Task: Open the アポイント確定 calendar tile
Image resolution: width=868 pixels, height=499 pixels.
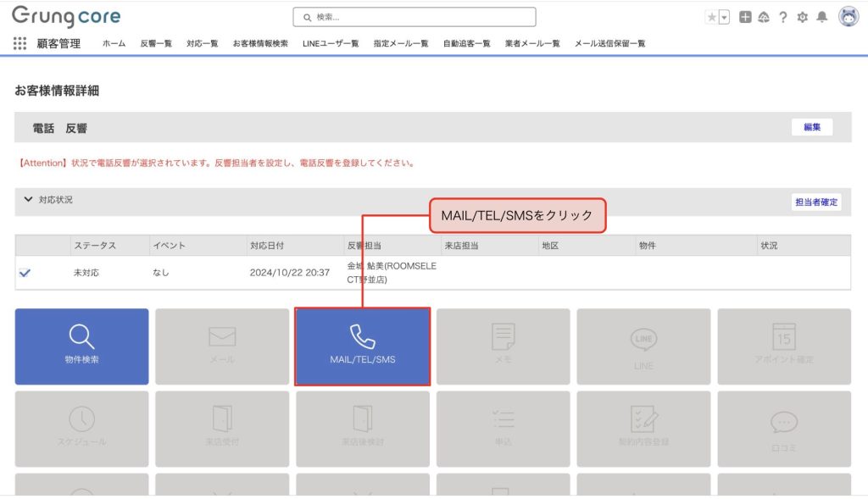Action: point(784,347)
